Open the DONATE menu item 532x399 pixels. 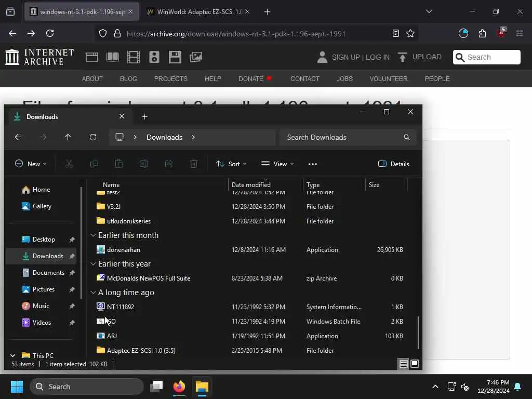click(x=255, y=79)
